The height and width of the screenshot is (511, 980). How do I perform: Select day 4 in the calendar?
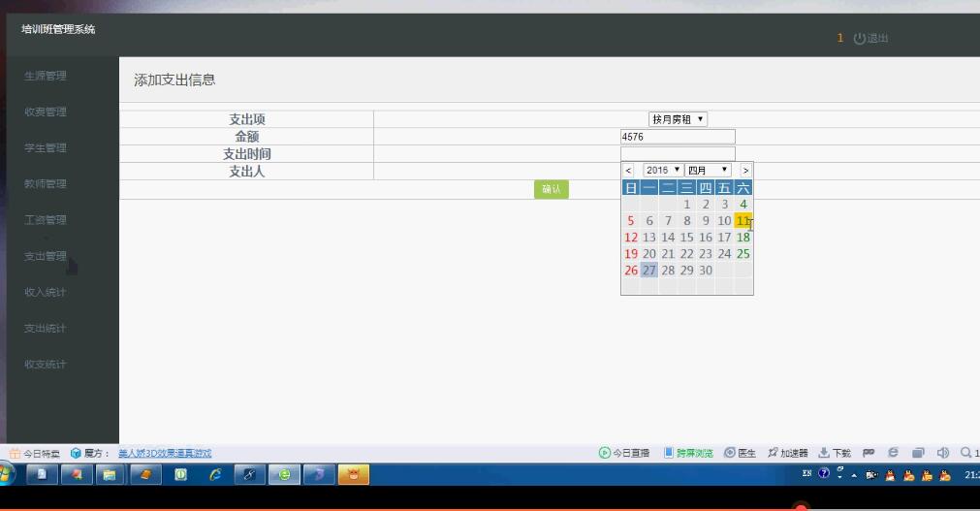pyautogui.click(x=743, y=204)
